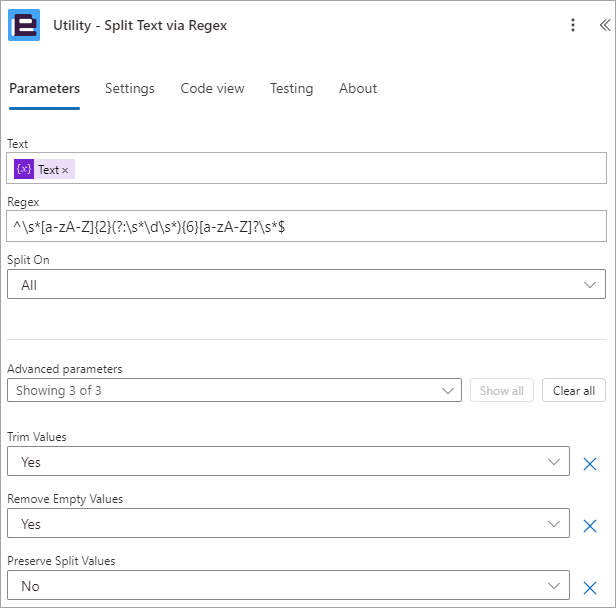Open the Trim Values dropdown
This screenshot has width=616, height=608.
pyautogui.click(x=288, y=463)
